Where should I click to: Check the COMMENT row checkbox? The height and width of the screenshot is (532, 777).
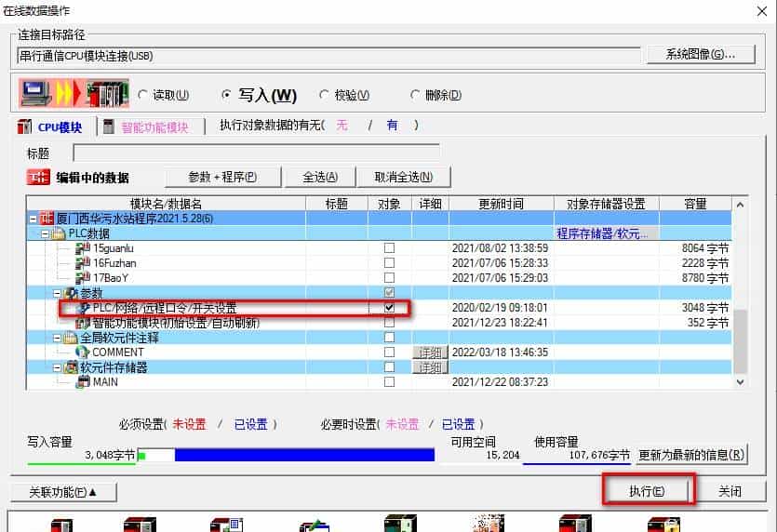click(x=390, y=352)
